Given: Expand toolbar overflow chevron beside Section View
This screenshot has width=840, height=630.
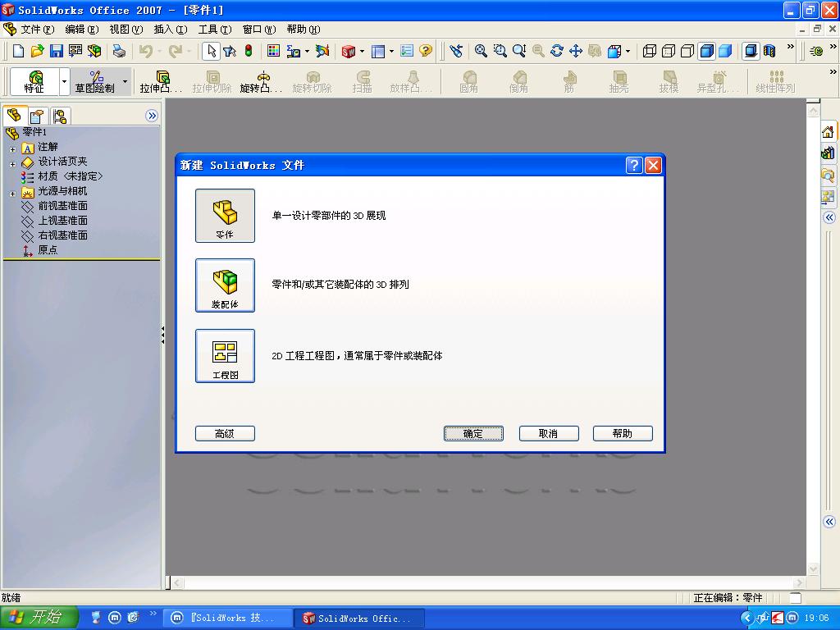Looking at the screenshot, I should pos(790,47).
